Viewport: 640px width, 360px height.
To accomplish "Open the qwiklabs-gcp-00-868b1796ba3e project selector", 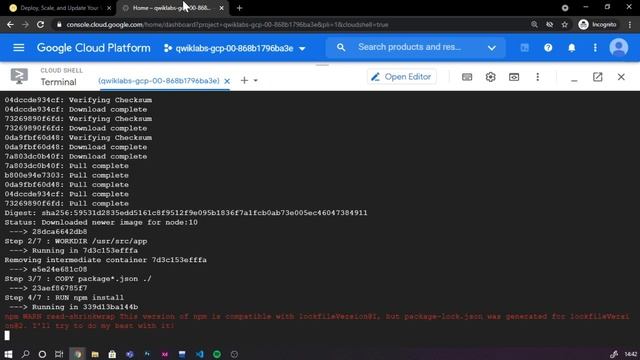I will click(x=234, y=48).
